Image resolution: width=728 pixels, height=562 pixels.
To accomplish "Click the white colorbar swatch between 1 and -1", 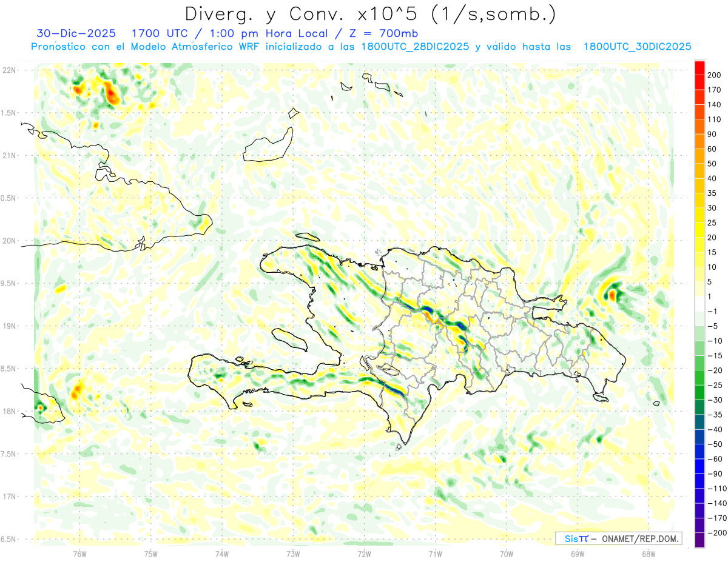I will coord(699,304).
